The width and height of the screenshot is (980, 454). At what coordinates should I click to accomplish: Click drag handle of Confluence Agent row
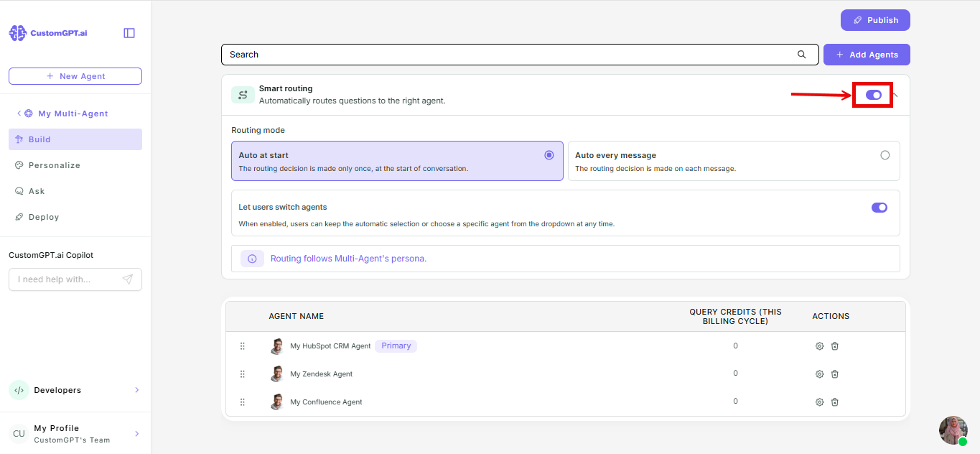pos(243,402)
